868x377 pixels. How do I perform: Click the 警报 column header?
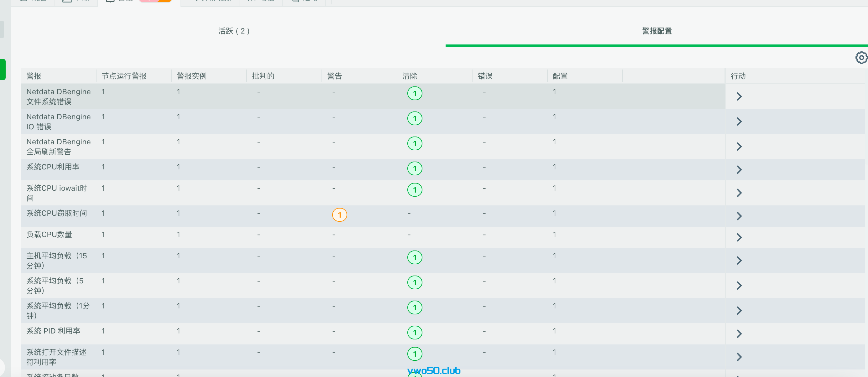click(x=34, y=76)
